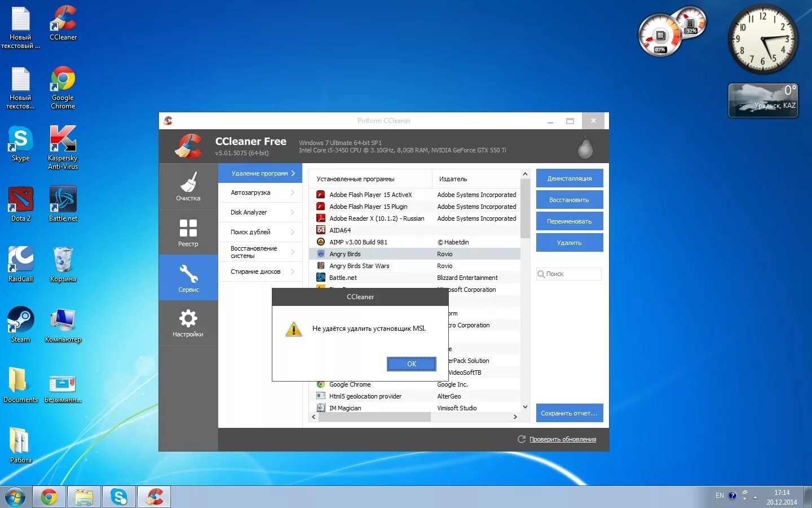Viewport: 812px width, 508px height.
Task: Click the Skype taskbar icon
Action: 119,497
